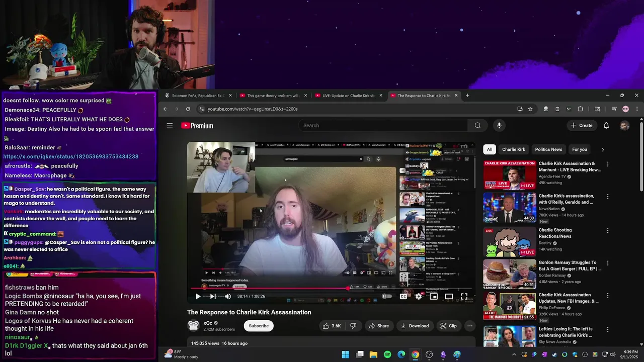
Task: Open YouTube notifications bell
Action: (x=606, y=125)
